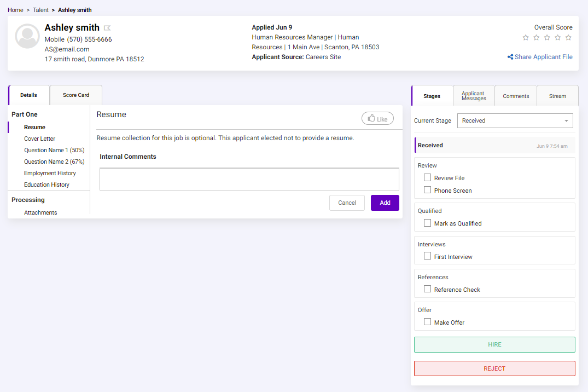Click the applicant profile avatar
This screenshot has width=588, height=392.
27,36
